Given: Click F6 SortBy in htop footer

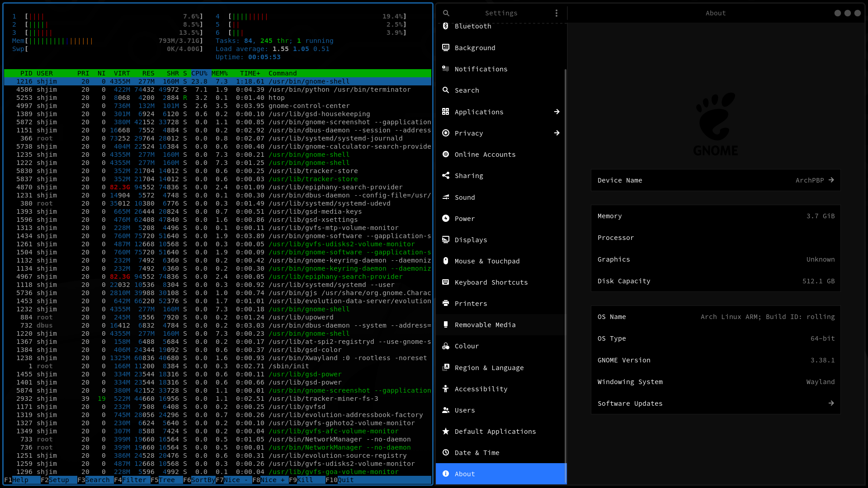Looking at the screenshot, I should tap(199, 480).
